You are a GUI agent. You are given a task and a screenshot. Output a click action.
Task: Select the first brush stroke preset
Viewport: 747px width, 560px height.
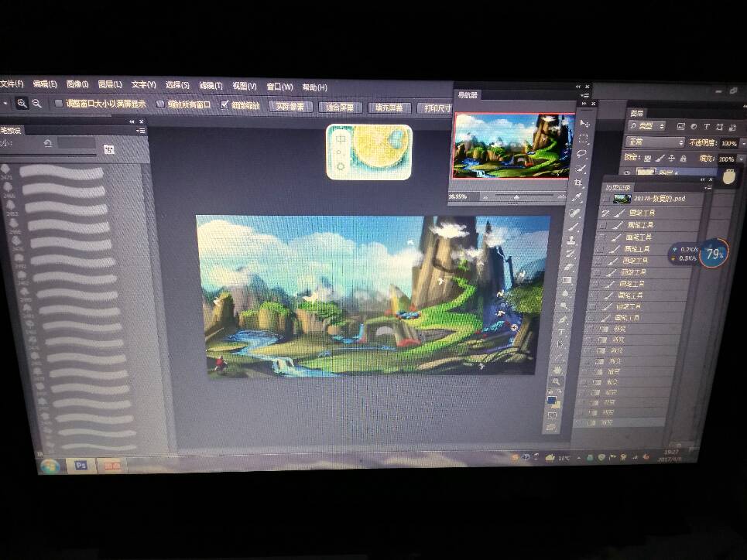(x=61, y=172)
